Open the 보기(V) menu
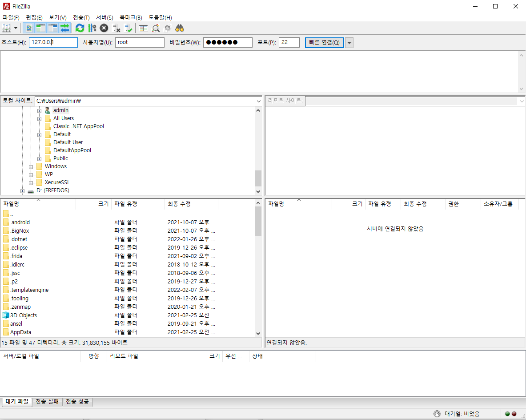Viewport: 526px width, 420px height. click(x=58, y=17)
